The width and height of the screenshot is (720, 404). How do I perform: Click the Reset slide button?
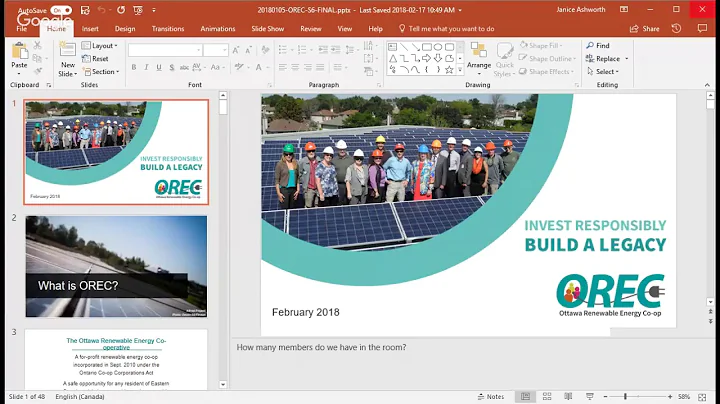click(95, 59)
